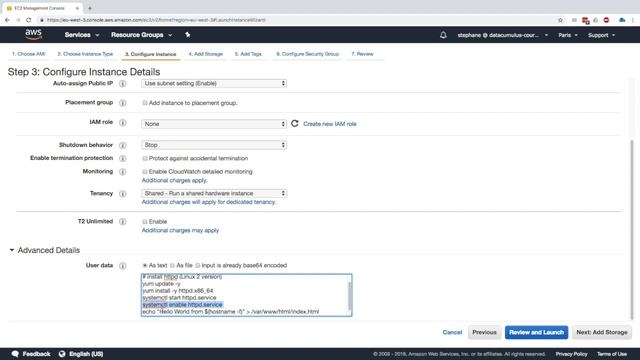Select step 3 Configure Instance tab
Screen dimensions: 640x360
tap(151, 54)
